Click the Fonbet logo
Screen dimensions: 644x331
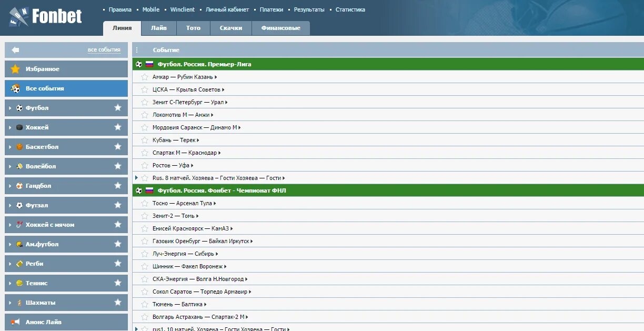click(45, 17)
